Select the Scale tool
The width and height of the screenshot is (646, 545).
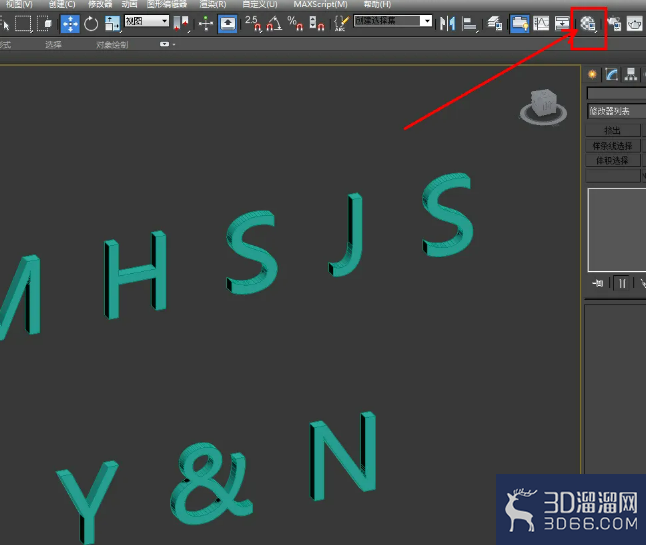[x=112, y=23]
